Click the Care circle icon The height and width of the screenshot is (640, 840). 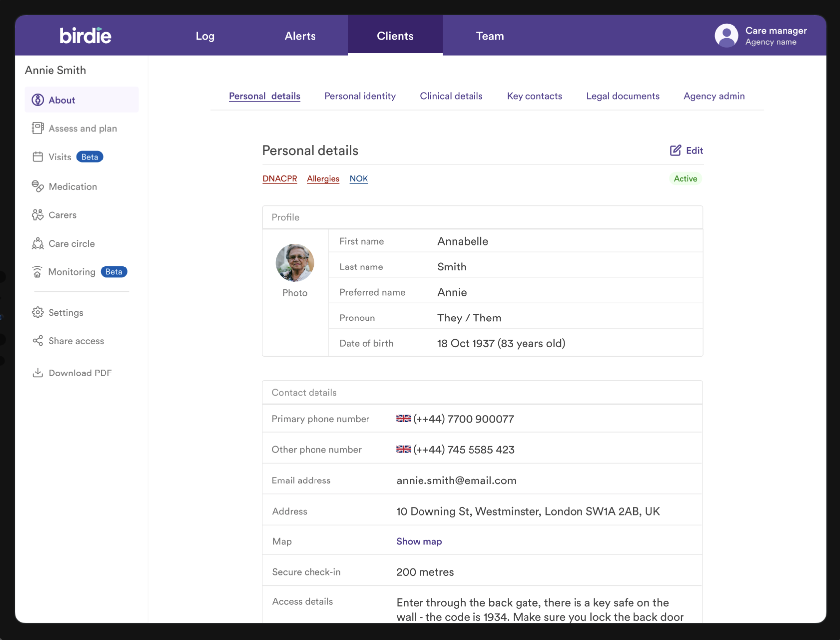pos(38,243)
